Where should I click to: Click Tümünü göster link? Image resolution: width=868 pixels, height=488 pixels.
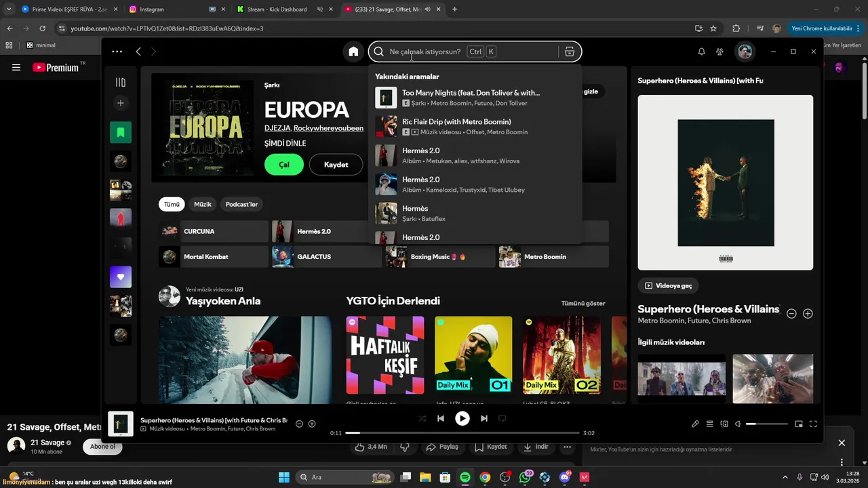tap(583, 303)
